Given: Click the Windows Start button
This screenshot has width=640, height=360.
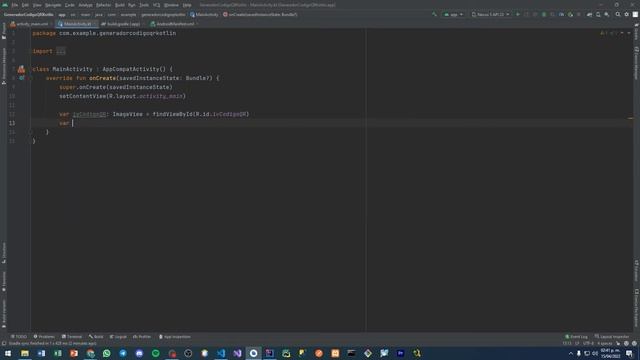Looking at the screenshot, I should 8,353.
